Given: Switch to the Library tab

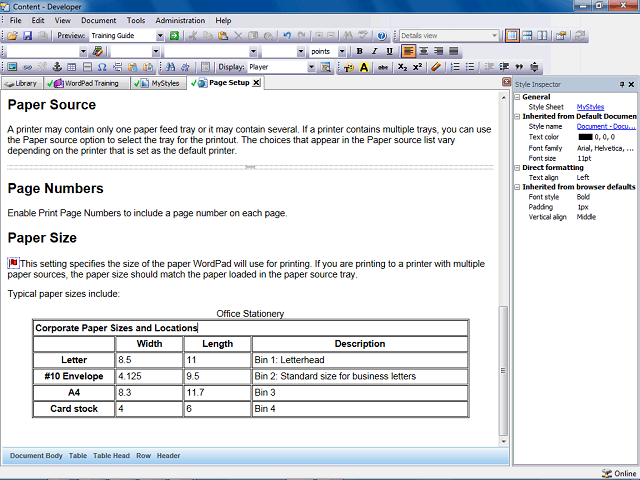Looking at the screenshot, I should click(21, 83).
